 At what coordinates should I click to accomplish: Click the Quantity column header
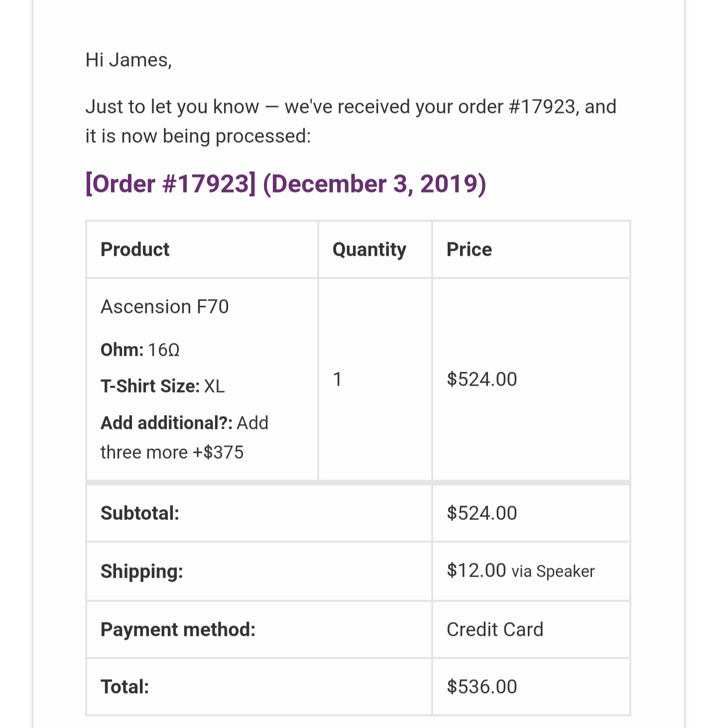[369, 249]
